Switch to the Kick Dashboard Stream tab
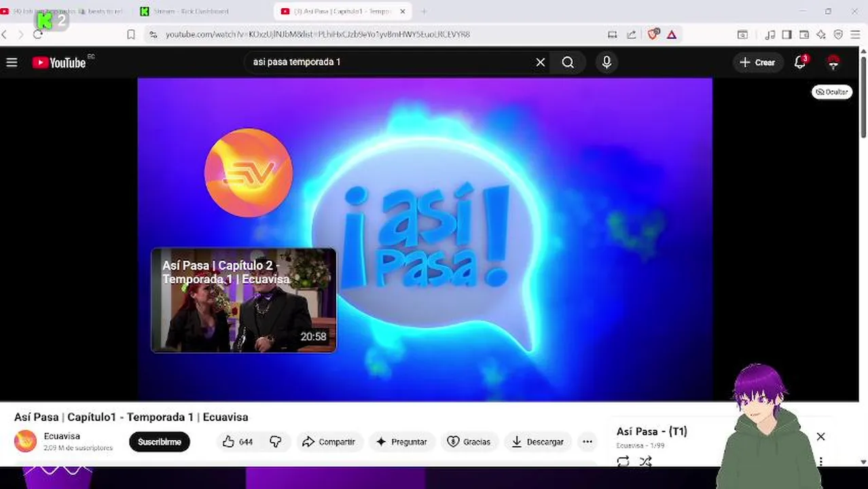 (192, 12)
